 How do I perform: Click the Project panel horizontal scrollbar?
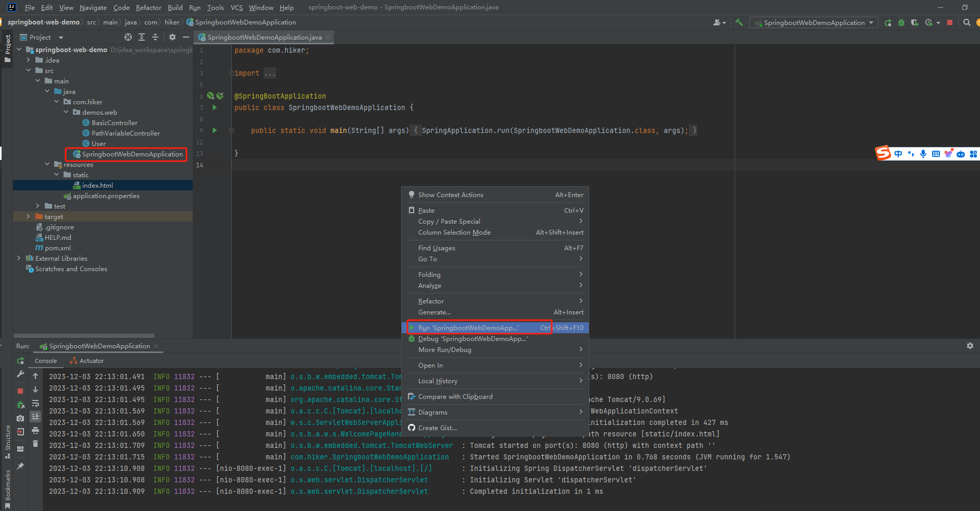83,336
